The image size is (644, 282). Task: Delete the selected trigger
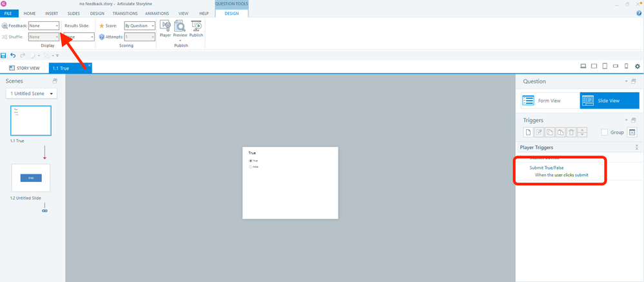(571, 132)
